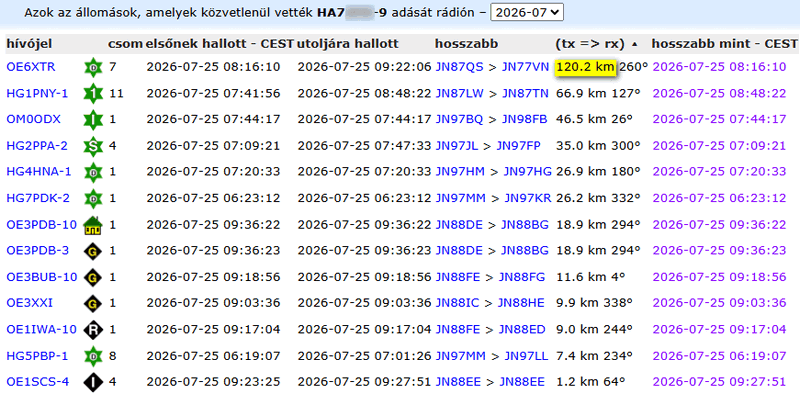The width and height of the screenshot is (800, 394).
Task: Sort by the elsőnek hallott - CEST header
Action: (x=220, y=44)
